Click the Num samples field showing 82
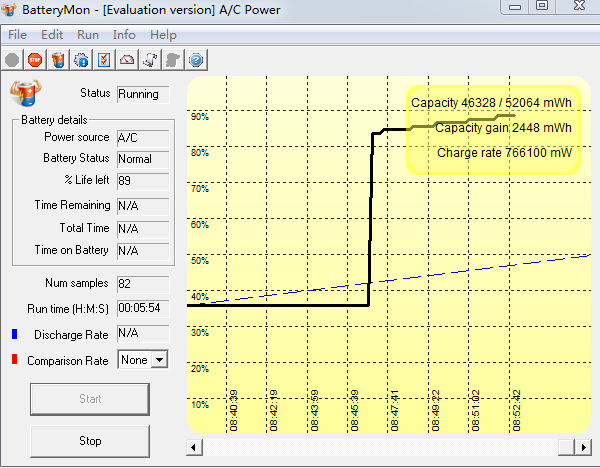Screen dimensions: 600x468 pos(143,284)
